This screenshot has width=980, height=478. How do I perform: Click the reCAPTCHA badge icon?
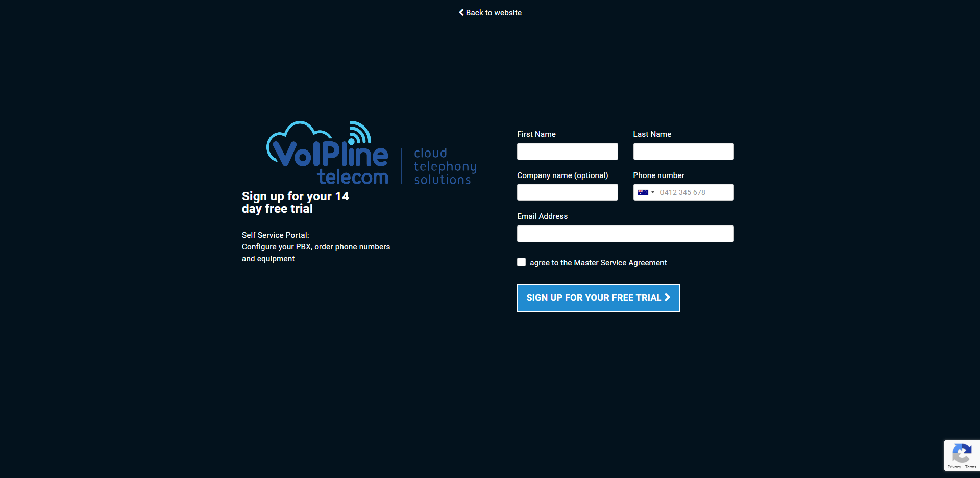962,453
